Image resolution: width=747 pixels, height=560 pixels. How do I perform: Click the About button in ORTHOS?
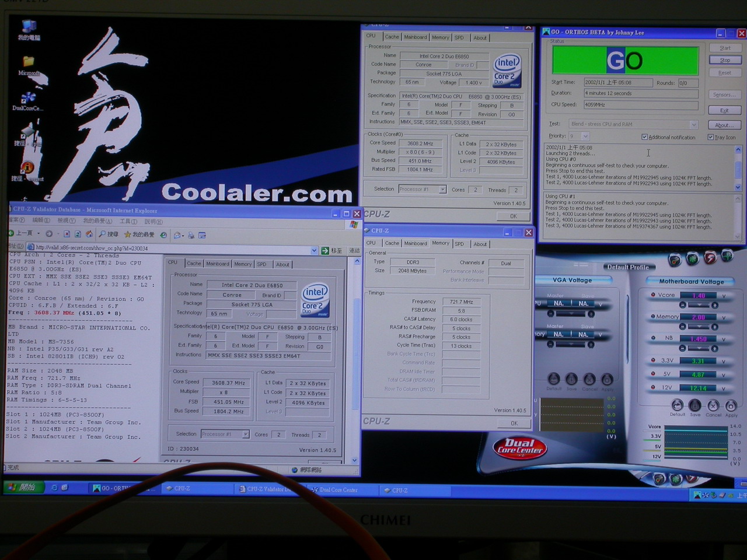pyautogui.click(x=725, y=125)
